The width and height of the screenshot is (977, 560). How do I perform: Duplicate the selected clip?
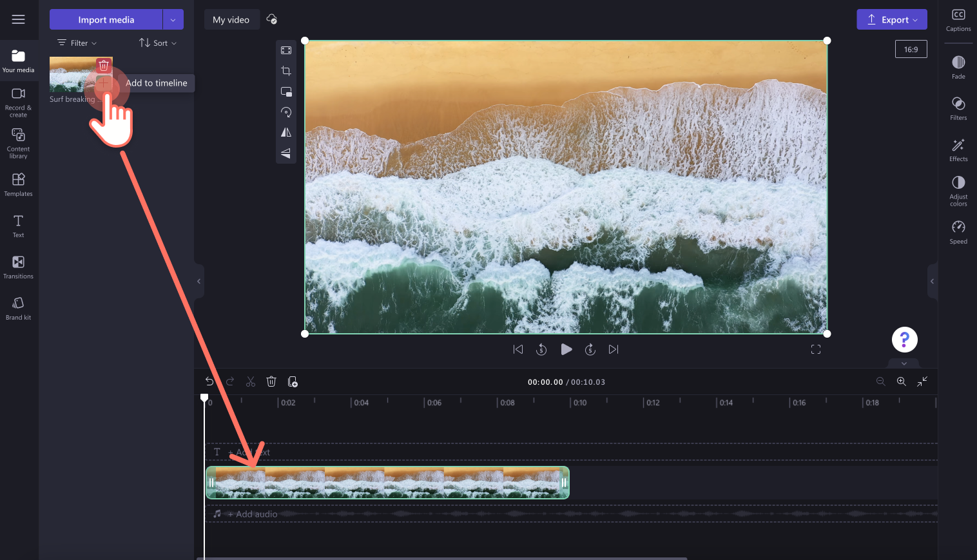(293, 381)
